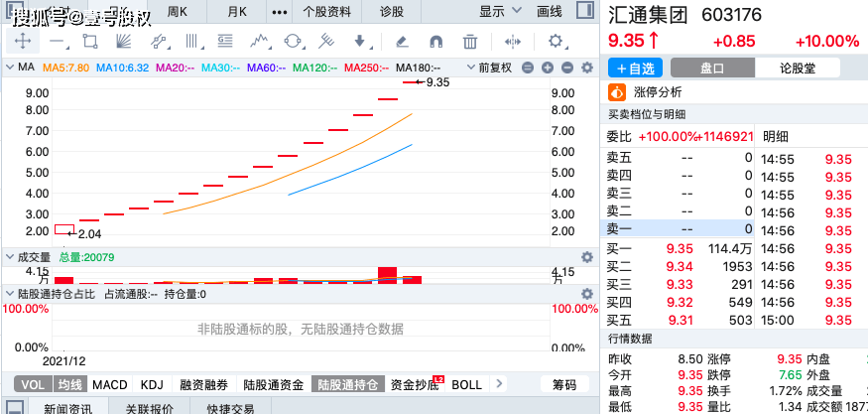868x414 pixels.
Task: Open the 快捷交易 bottom tab
Action: pyautogui.click(x=231, y=409)
